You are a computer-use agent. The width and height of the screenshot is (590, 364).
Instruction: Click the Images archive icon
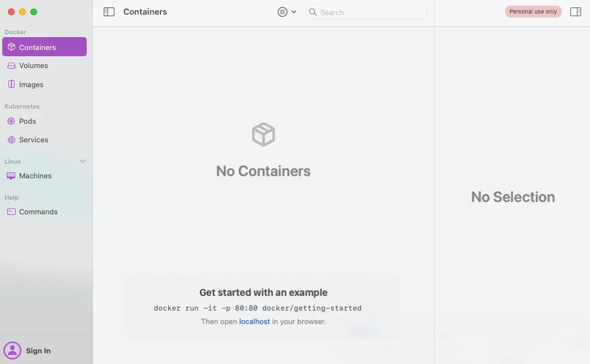(x=11, y=84)
